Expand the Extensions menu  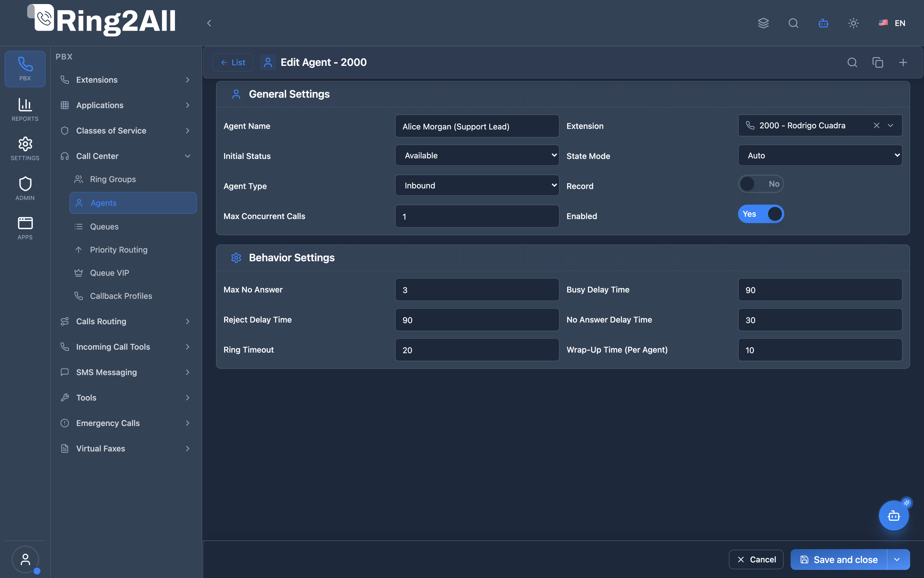pos(125,80)
